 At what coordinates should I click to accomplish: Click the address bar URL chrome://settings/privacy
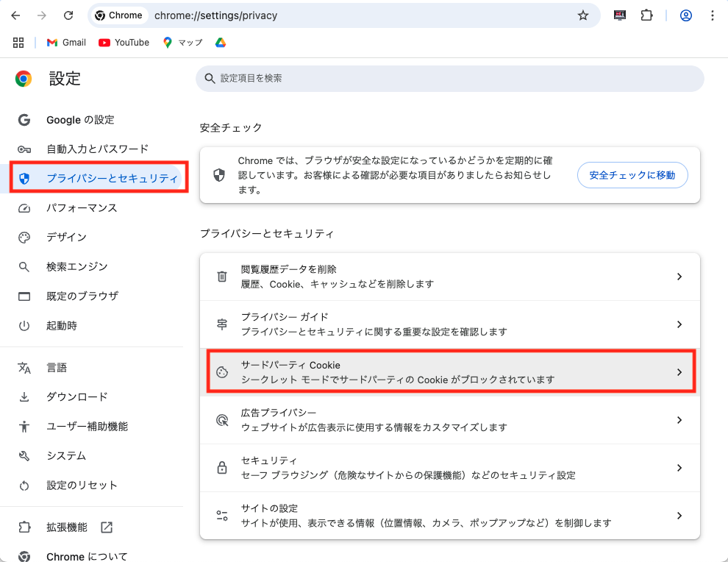(216, 15)
